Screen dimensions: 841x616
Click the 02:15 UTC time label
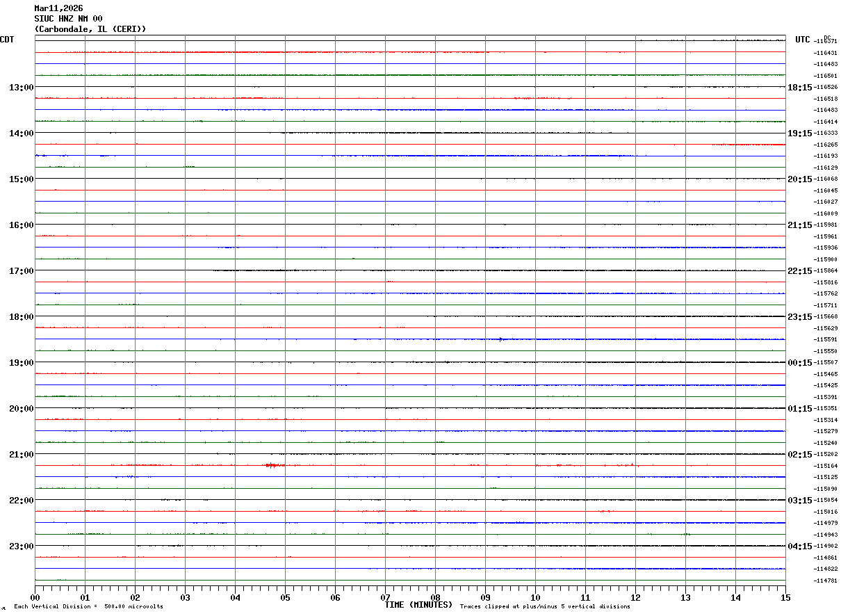tap(799, 454)
